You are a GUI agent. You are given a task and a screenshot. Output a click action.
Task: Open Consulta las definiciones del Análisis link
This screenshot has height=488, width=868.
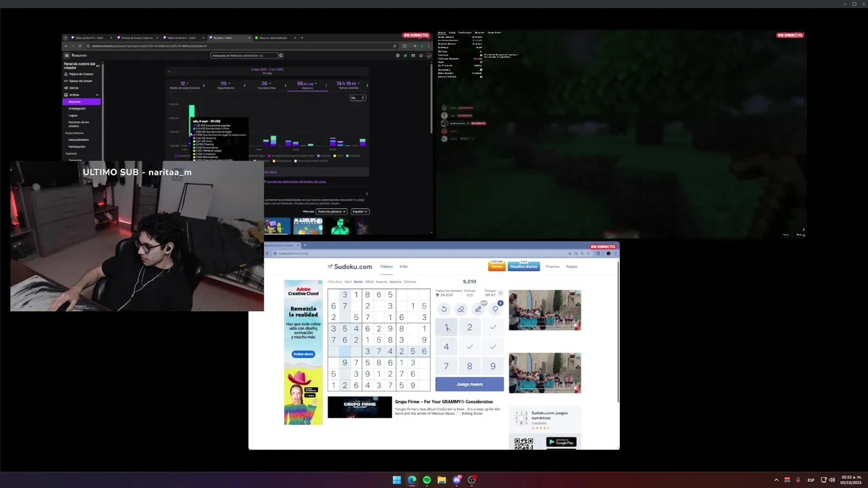coord(296,182)
